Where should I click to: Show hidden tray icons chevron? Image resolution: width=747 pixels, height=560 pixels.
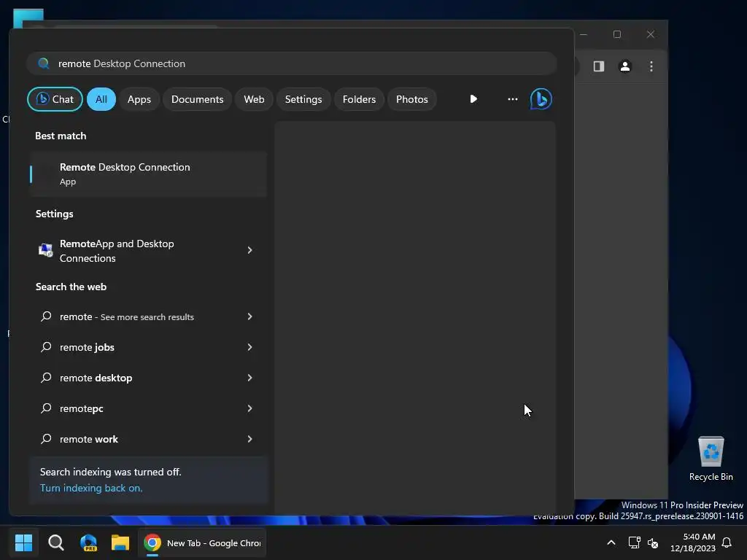coord(611,542)
